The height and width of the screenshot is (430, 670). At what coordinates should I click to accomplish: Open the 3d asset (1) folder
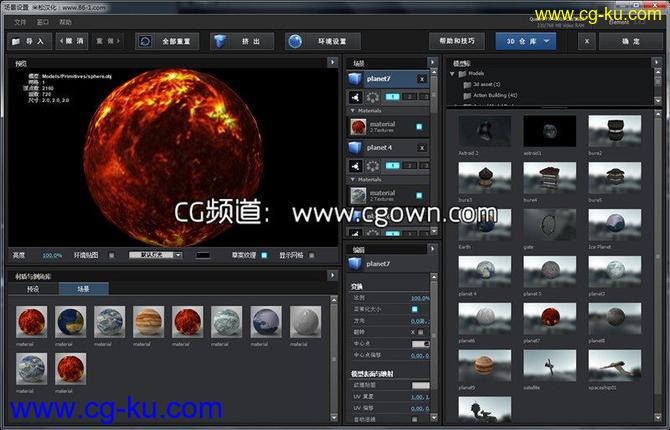[x=482, y=84]
